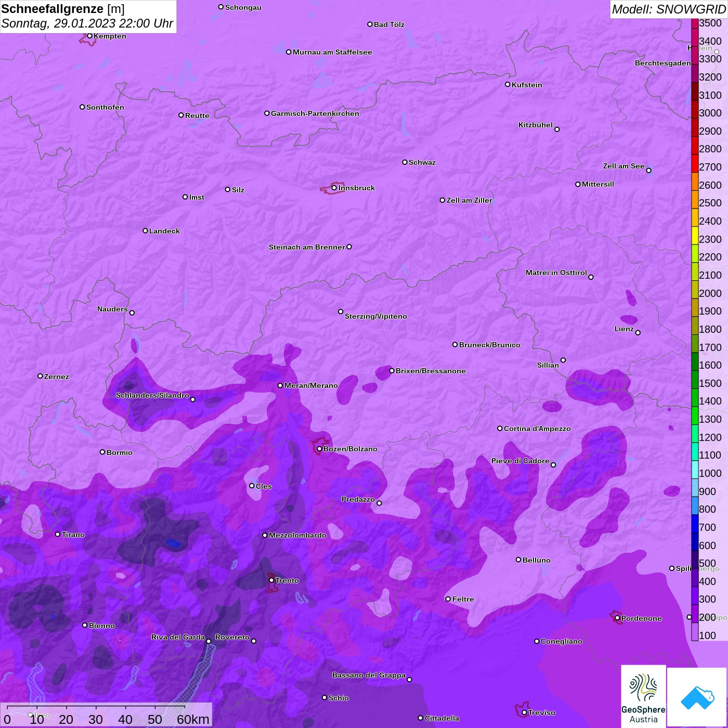Click the Bassano del Grappa label
Image resolution: width=728 pixels, height=728 pixels.
(x=369, y=675)
